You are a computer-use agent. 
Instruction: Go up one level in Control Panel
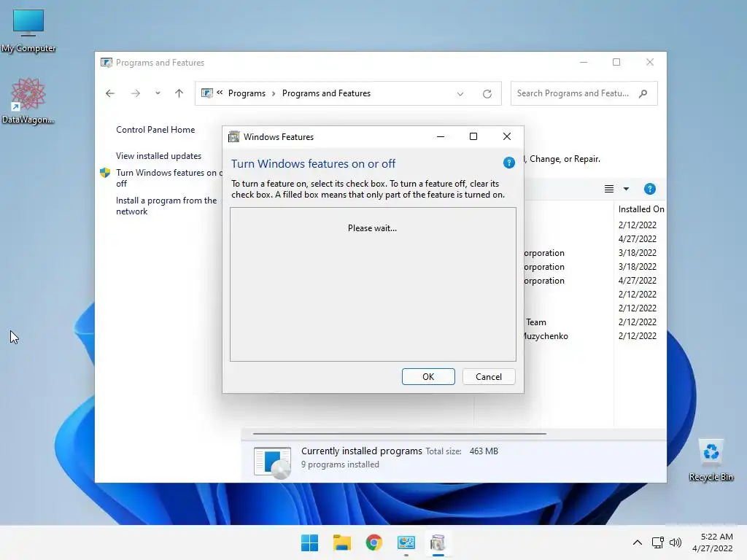click(179, 93)
